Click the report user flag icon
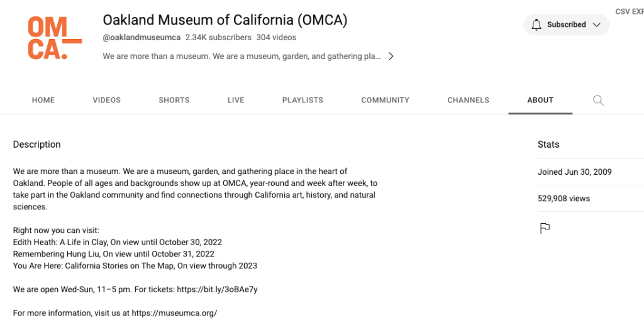644x330 pixels. pos(545,228)
